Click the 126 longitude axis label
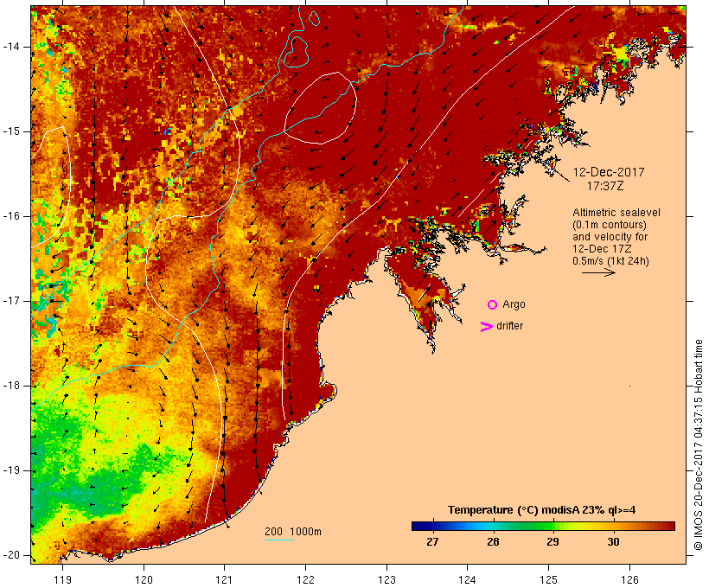Screen dimensions: 709x588 [x=629, y=579]
